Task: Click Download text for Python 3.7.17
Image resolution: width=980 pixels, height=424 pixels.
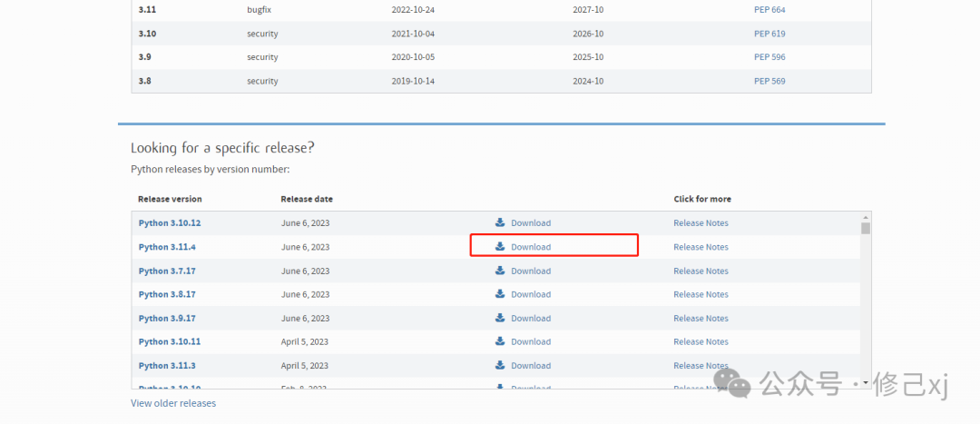Action: pyautogui.click(x=531, y=271)
